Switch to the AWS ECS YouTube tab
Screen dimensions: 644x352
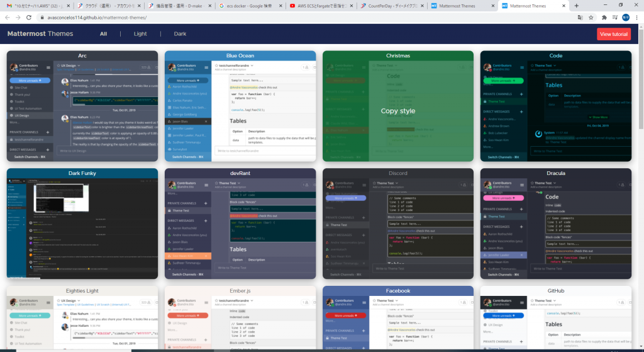pos(321,6)
